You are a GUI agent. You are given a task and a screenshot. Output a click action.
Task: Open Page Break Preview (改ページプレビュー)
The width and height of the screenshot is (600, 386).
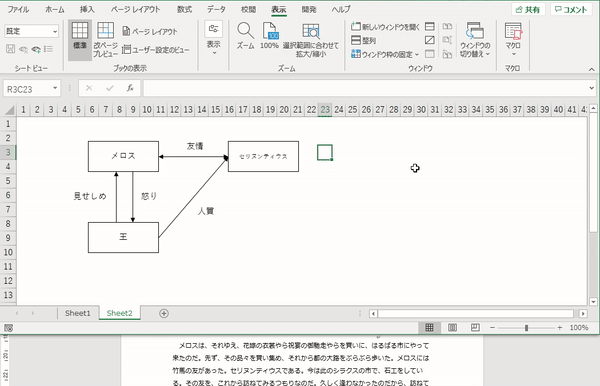[105, 40]
